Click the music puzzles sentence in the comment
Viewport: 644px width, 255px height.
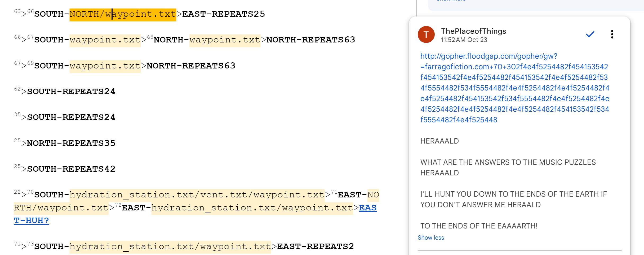508,162
